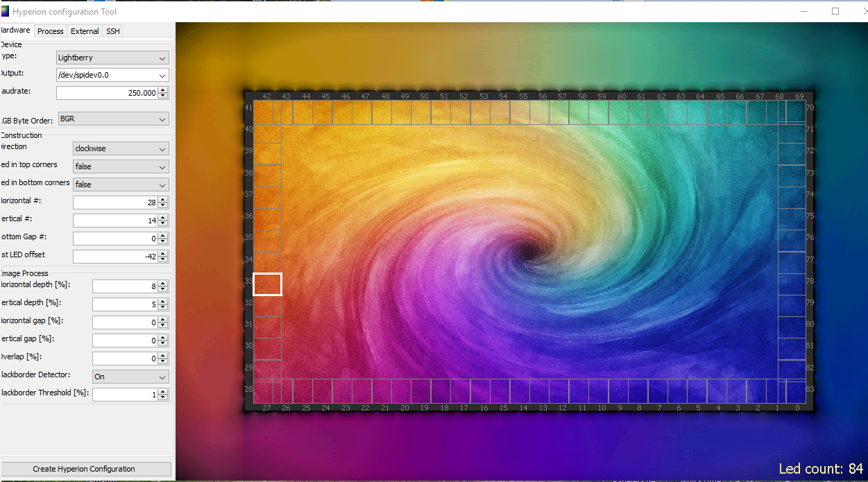This screenshot has width=868, height=482.
Task: Click the Vertical depth [%] field
Action: pyautogui.click(x=125, y=304)
